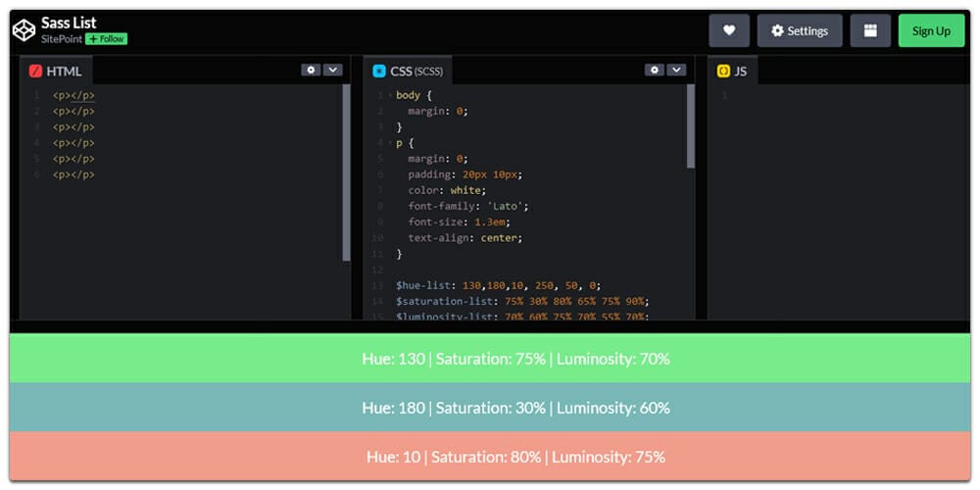Screen dimensions: 980x490
Task: Click the blue CSS asterisk icon
Action: click(378, 72)
